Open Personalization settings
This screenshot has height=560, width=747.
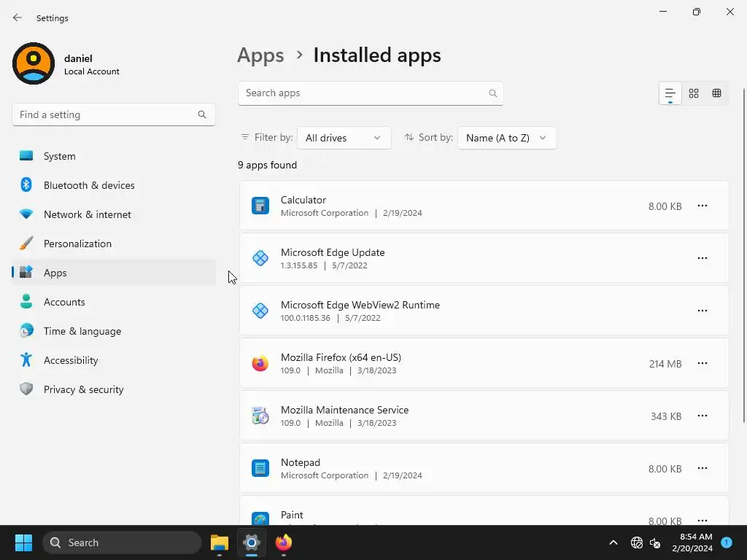point(77,244)
